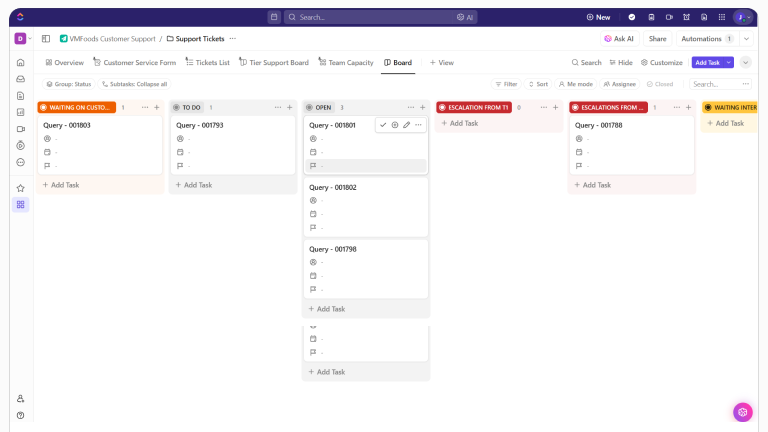The width and height of the screenshot is (768, 432).
Task: Click the due date calendar icon on Query - 001793
Action: point(180,152)
